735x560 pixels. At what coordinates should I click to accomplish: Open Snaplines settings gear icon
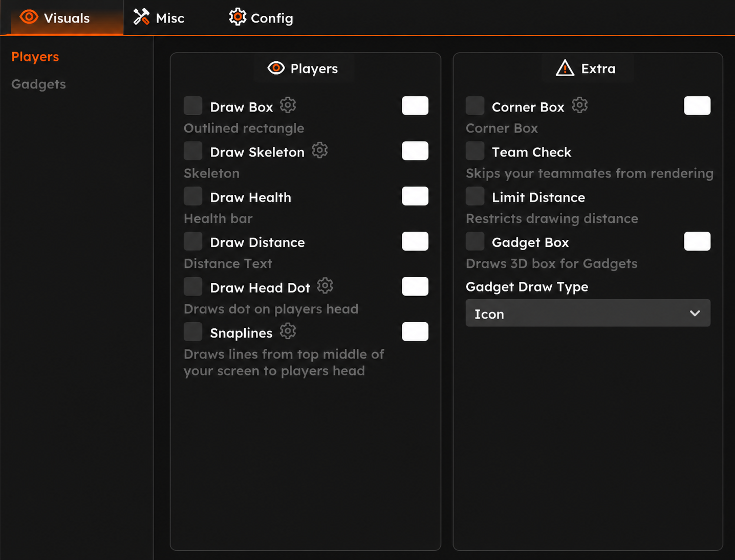288,331
